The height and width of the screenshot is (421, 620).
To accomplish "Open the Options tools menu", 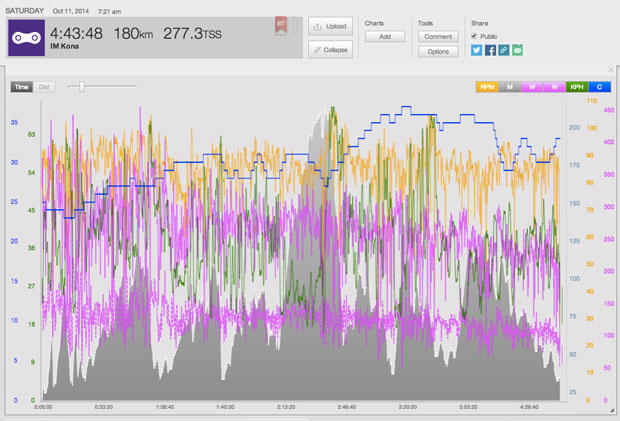I will pyautogui.click(x=438, y=50).
